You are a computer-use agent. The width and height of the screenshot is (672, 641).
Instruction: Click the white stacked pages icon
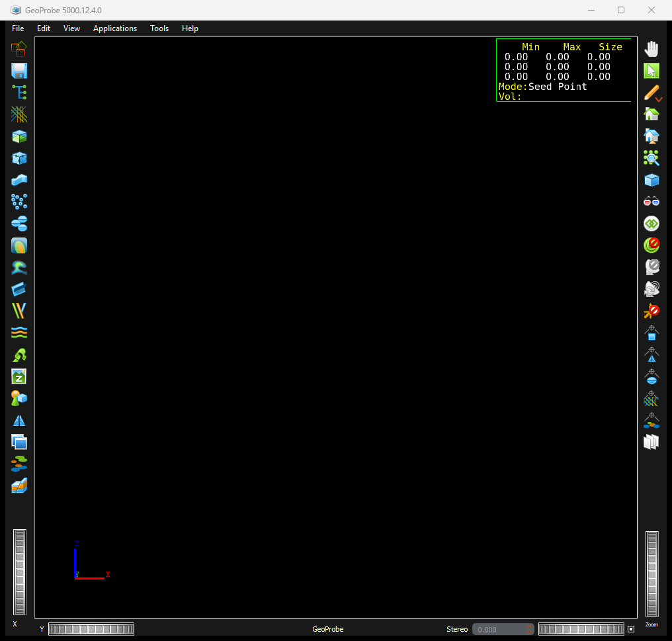(651, 442)
